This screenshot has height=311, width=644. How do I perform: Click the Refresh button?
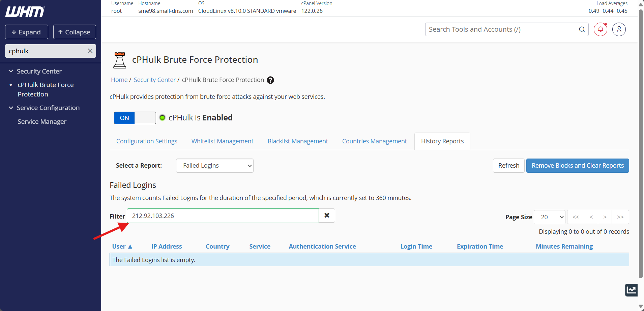(x=509, y=166)
